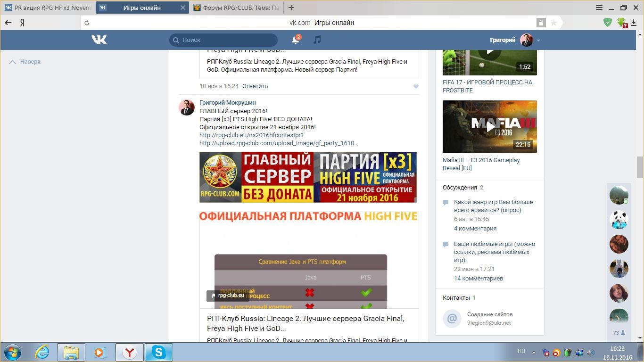Switch to the Форум RPG-CLUB tab
Screen dimensions: 644x362
[237, 8]
